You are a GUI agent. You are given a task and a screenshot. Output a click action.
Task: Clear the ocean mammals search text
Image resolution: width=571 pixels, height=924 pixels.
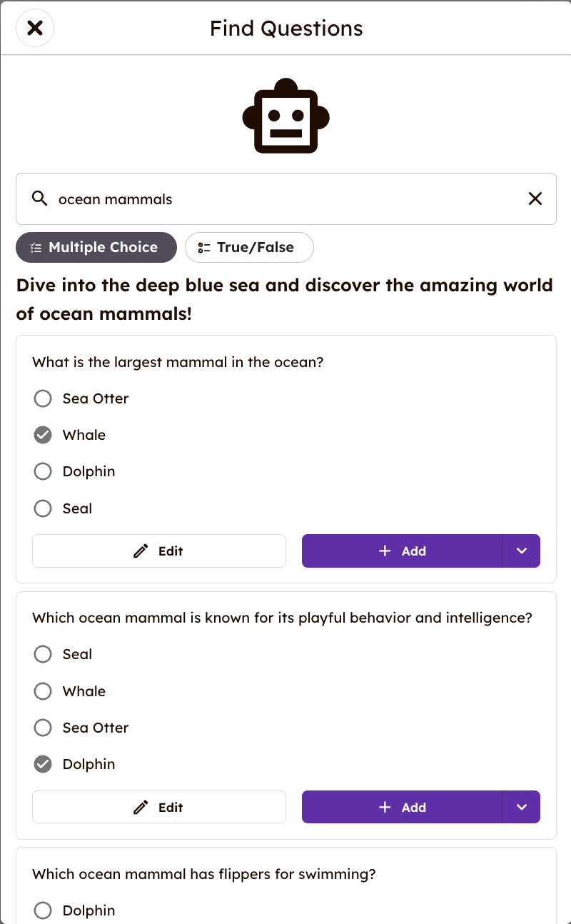(x=535, y=199)
